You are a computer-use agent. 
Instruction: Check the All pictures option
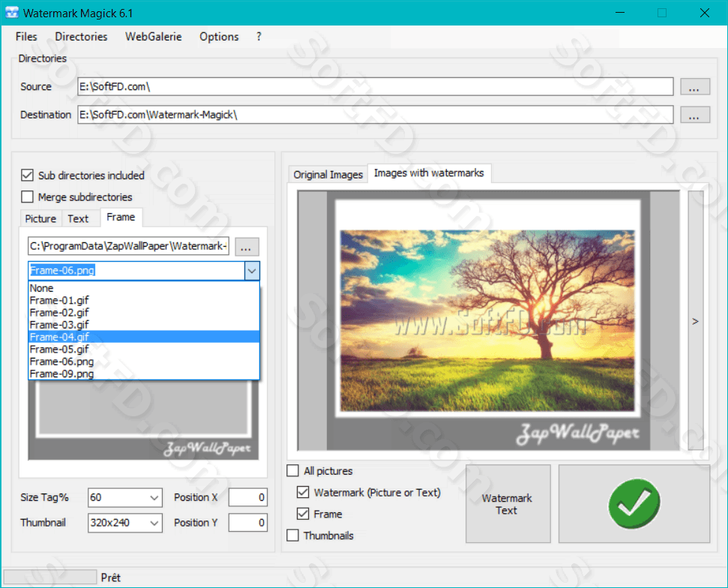(x=293, y=470)
